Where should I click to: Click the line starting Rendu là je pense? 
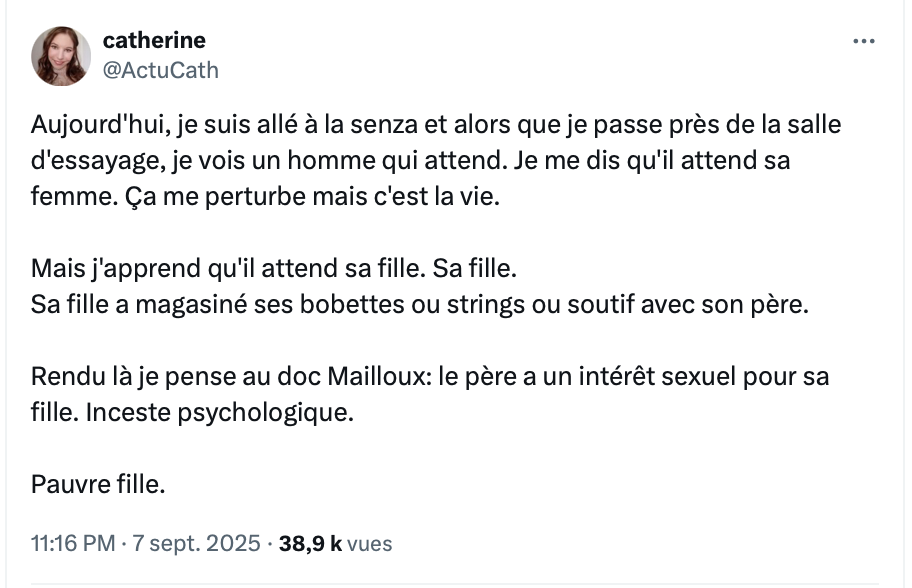coord(430,377)
